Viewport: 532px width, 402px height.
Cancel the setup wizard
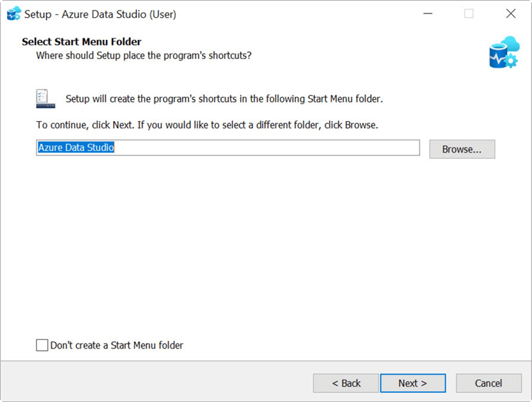(489, 383)
